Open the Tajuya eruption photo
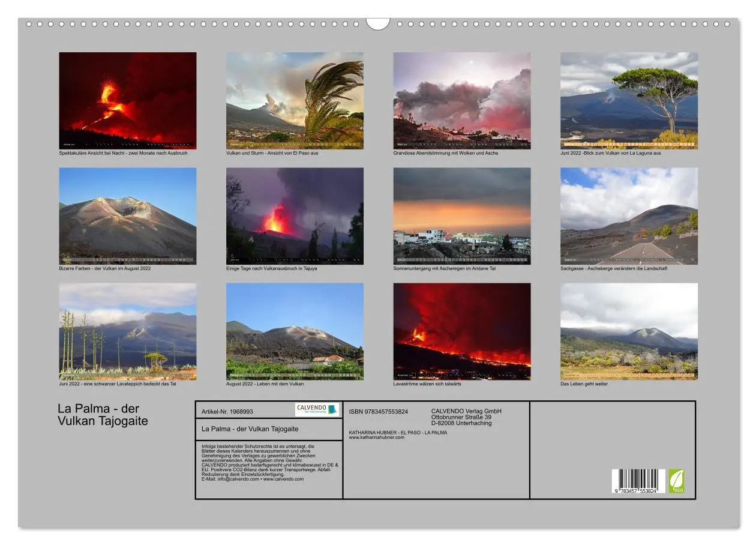Viewport: 756px width, 545px height. pos(295,216)
